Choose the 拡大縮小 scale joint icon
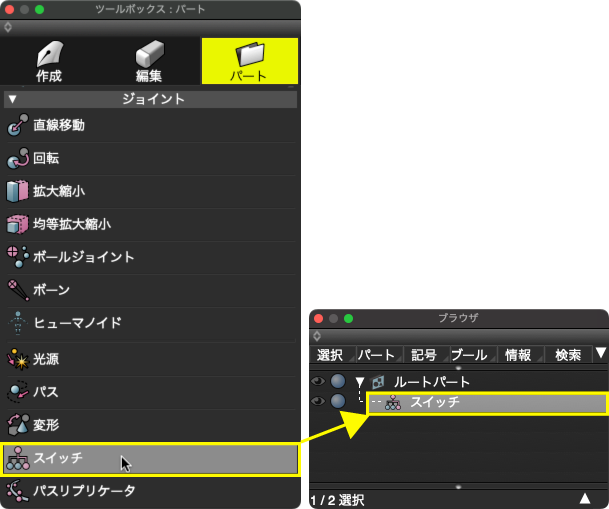The height and width of the screenshot is (509, 609). (x=18, y=191)
